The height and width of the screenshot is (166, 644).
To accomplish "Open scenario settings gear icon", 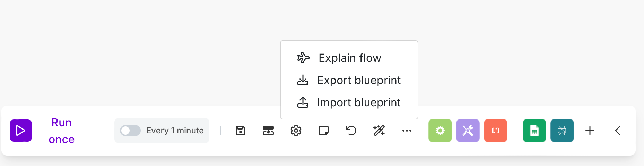I will [296, 131].
